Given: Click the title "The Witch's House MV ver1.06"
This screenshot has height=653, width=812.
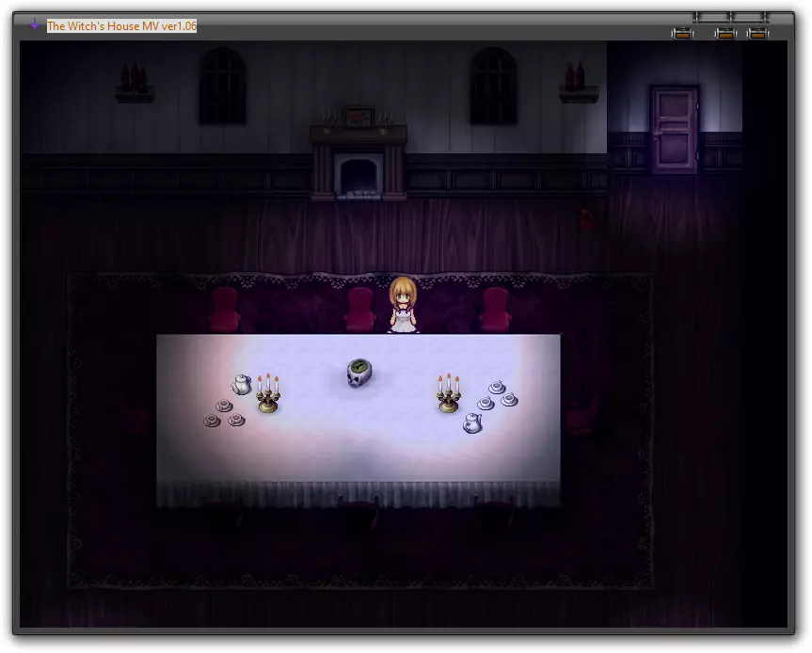Looking at the screenshot, I should (121, 26).
